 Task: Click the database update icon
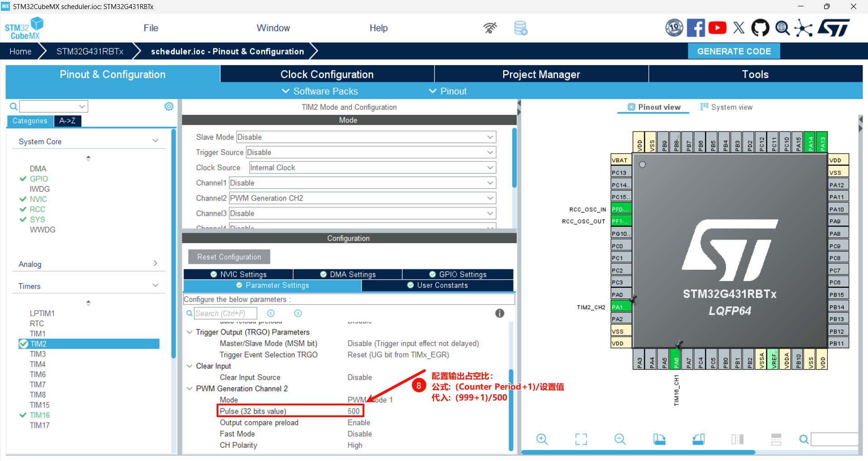pos(520,28)
